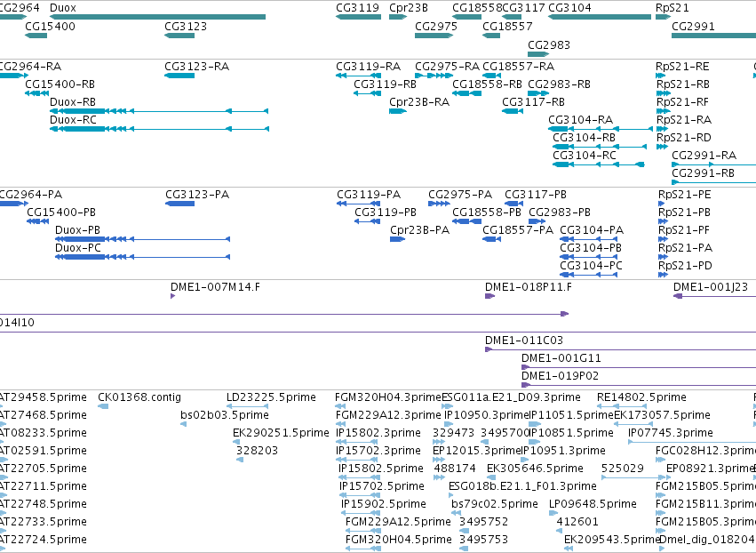This screenshot has width=756, height=553.
Task: Select the CG3117-RB transcript label
Action: (x=533, y=102)
